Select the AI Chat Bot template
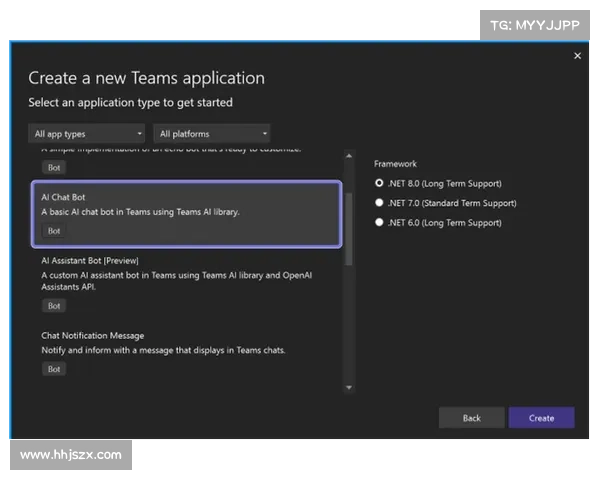 (187, 214)
